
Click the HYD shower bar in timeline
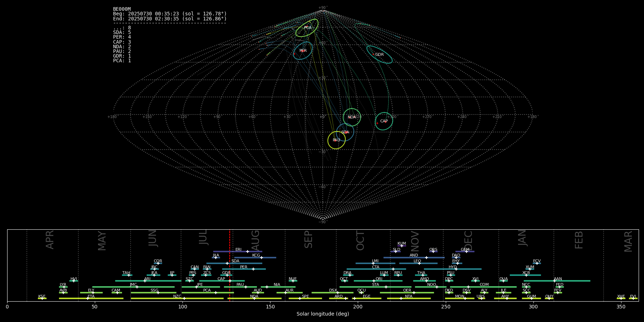click(x=453, y=269)
